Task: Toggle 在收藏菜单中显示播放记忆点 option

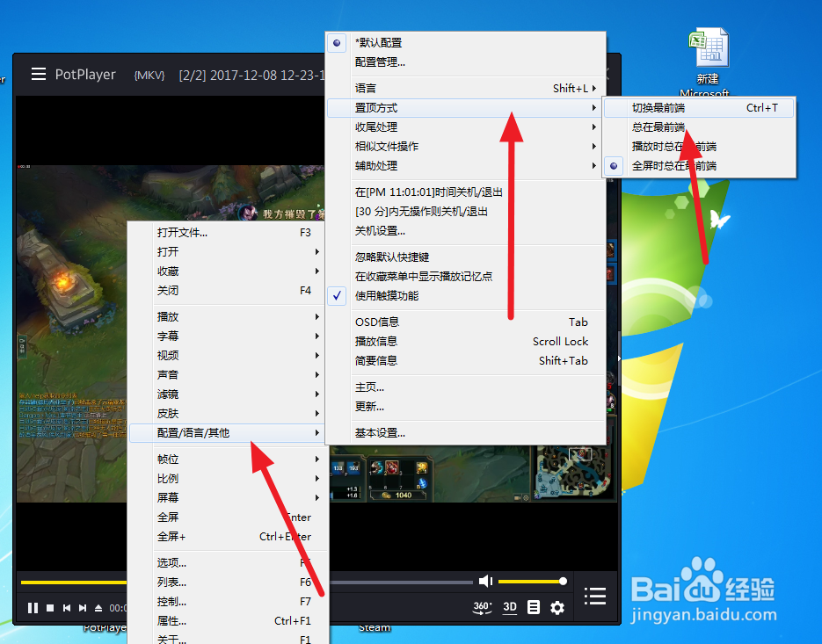Action: [467, 277]
